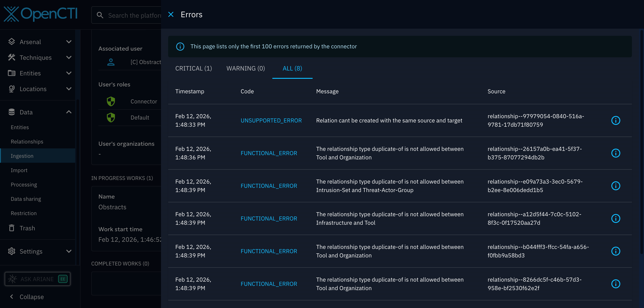Switch to the CRITICAL (1) tab

[x=193, y=68]
